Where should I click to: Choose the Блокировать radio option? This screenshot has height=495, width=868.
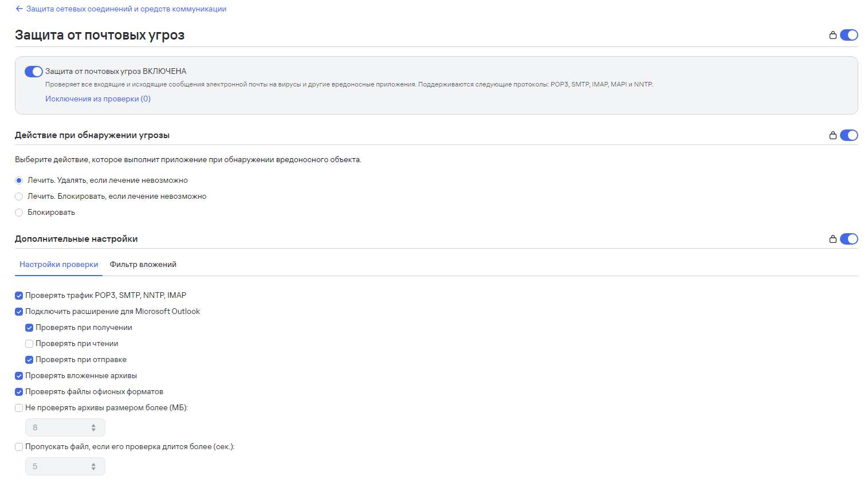point(19,213)
